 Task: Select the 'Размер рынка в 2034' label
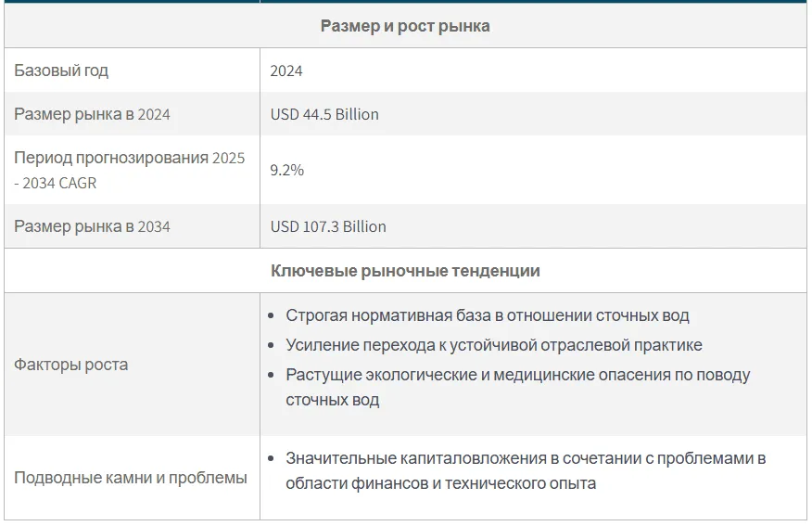click(92, 226)
